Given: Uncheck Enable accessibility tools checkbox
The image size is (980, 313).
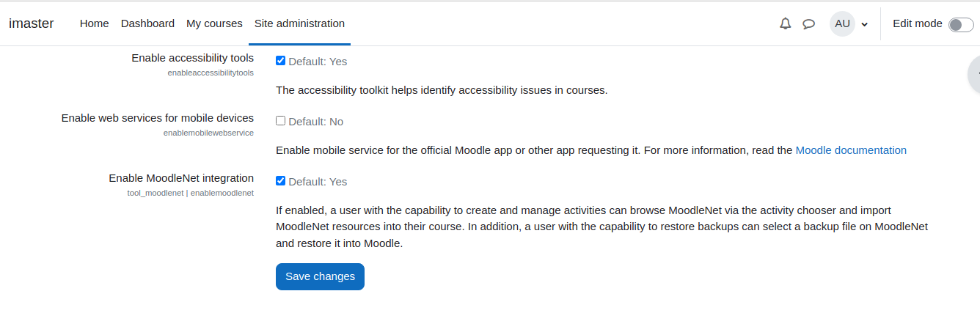Looking at the screenshot, I should (280, 61).
